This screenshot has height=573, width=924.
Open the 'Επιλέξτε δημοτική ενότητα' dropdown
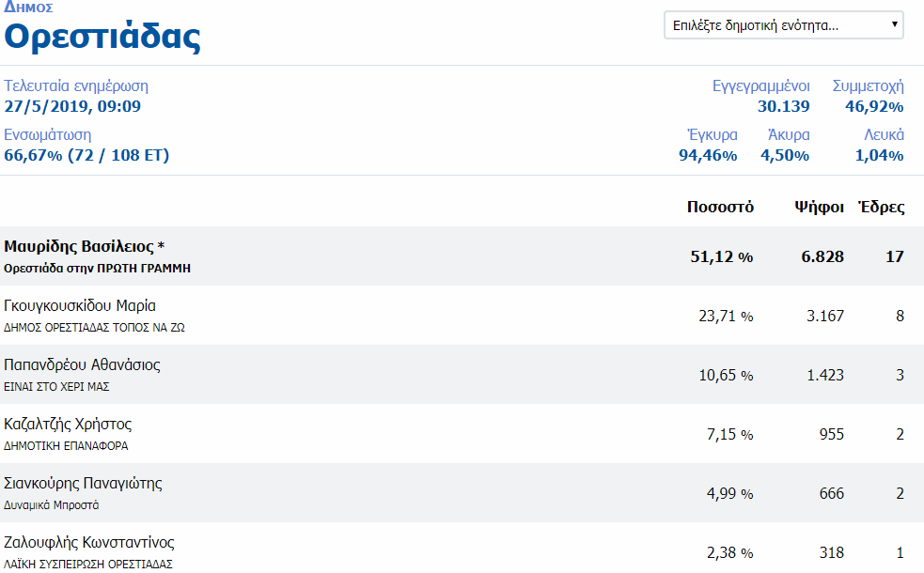click(783, 25)
